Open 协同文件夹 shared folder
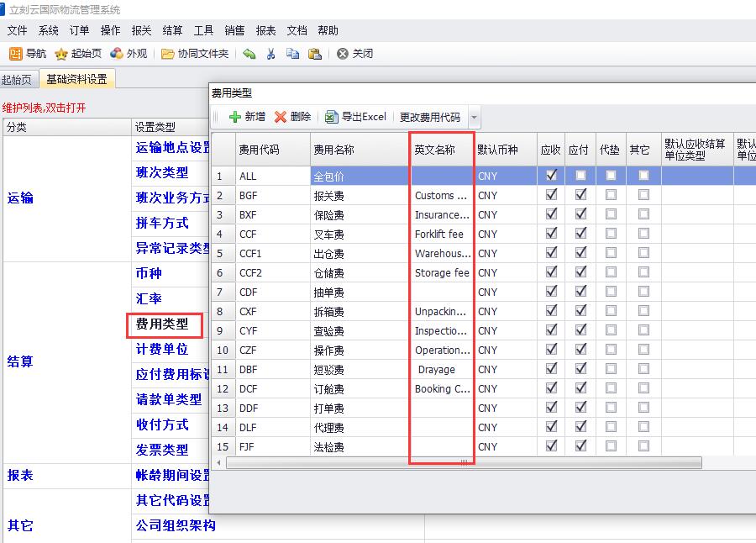Image resolution: width=756 pixels, height=543 pixels. (195, 54)
